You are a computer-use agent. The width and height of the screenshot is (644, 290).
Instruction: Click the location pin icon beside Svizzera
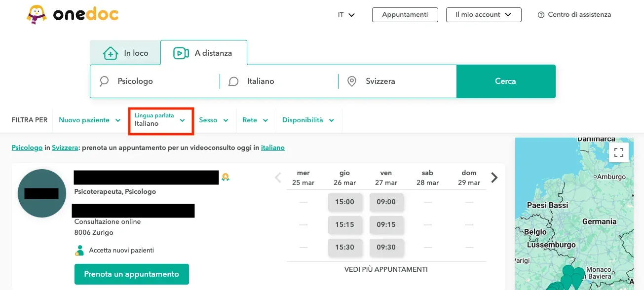[352, 81]
